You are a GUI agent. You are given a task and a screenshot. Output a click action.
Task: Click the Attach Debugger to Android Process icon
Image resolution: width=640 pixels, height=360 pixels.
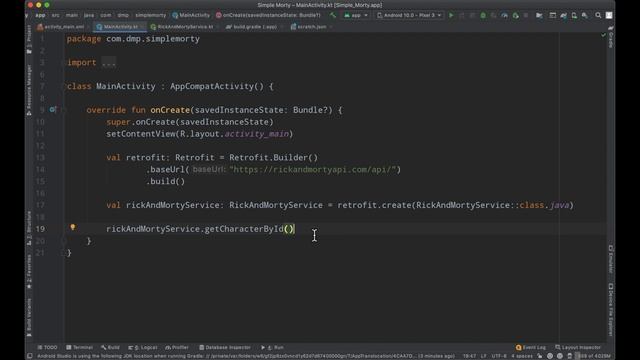click(x=516, y=15)
